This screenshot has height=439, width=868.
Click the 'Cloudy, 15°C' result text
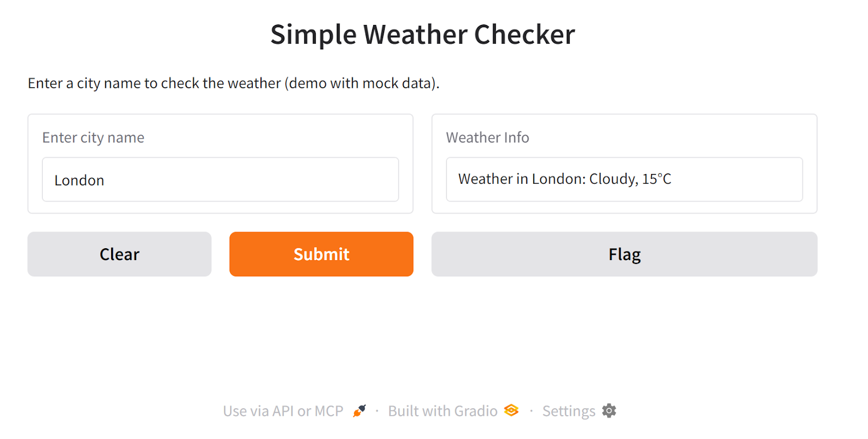[630, 179]
